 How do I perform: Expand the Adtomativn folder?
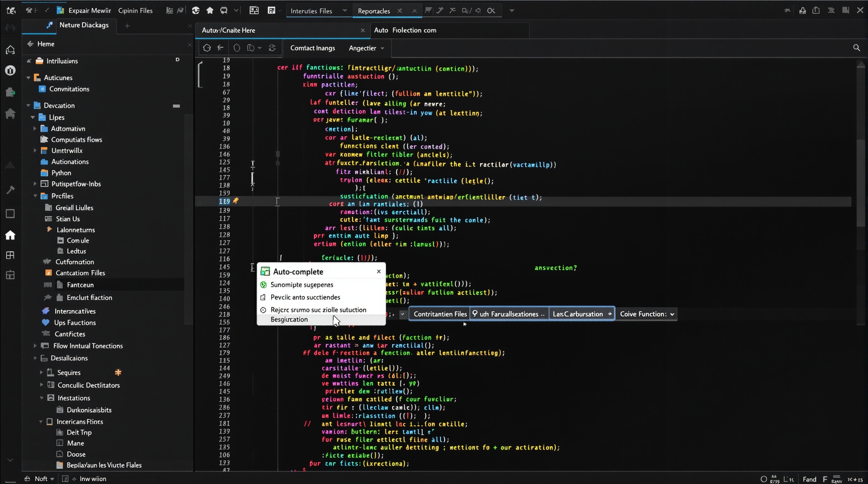[x=35, y=129]
